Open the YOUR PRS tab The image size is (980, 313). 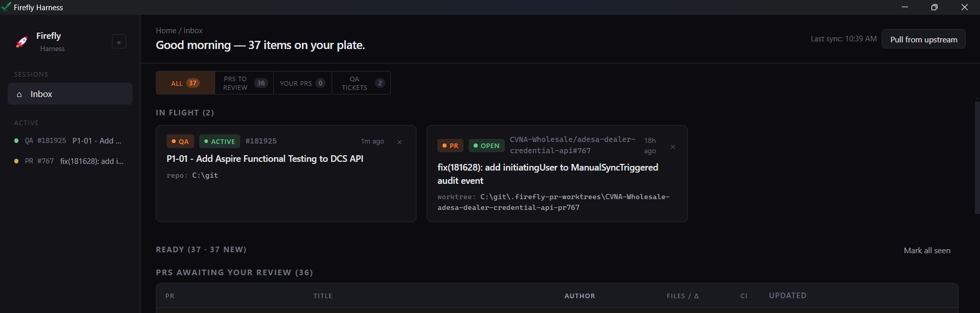click(302, 83)
